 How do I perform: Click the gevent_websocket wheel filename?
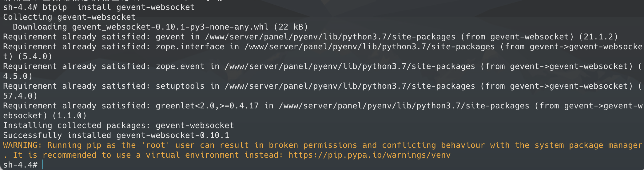pos(170,27)
